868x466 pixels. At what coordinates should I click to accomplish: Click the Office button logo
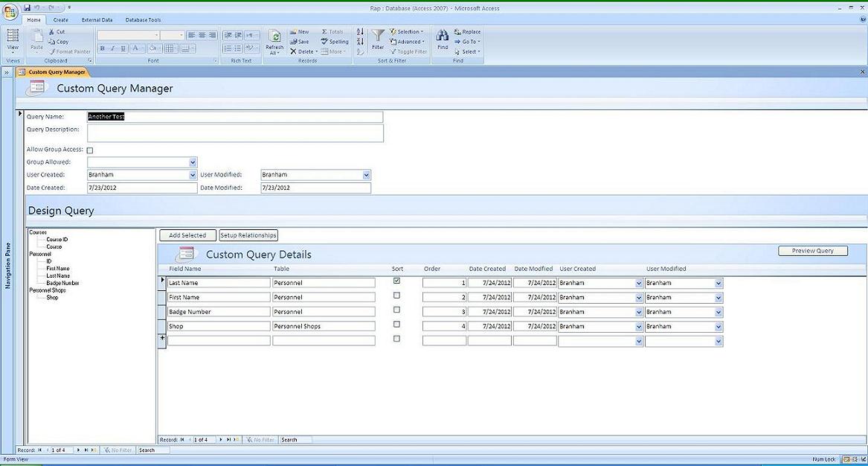(10, 11)
